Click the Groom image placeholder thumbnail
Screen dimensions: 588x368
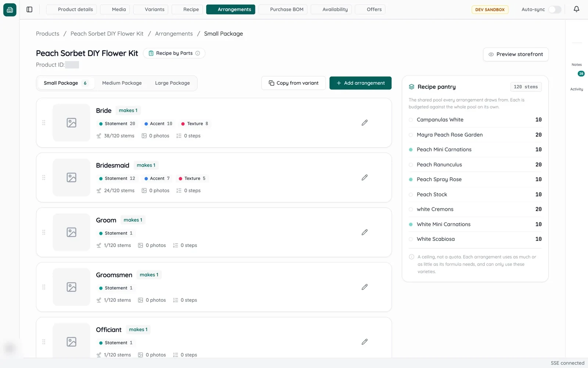pyautogui.click(x=71, y=232)
